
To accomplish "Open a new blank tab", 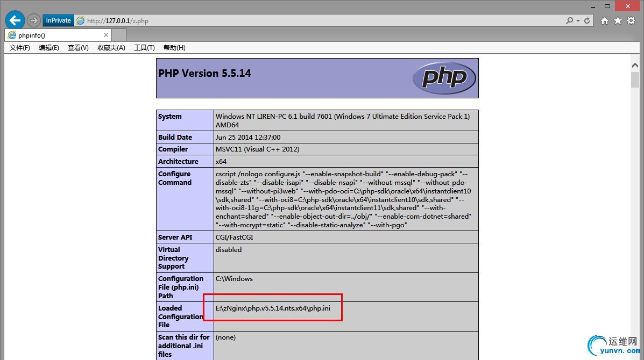I will click(x=119, y=35).
